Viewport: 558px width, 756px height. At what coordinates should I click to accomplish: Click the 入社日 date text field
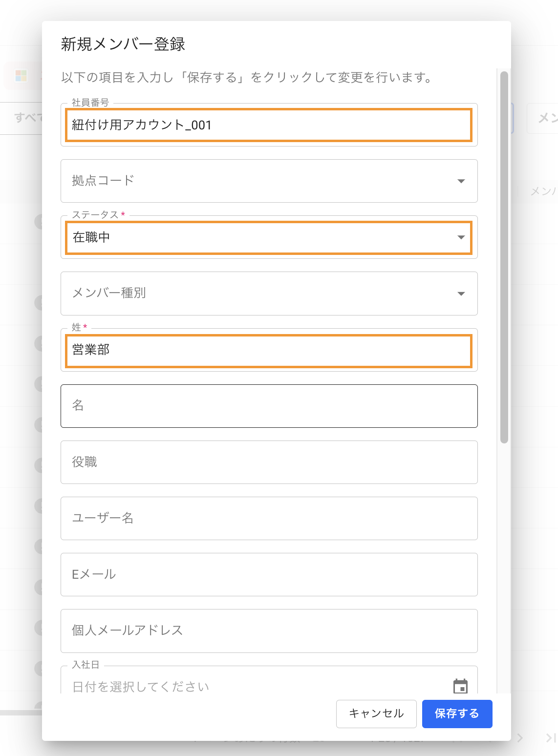pyautogui.click(x=254, y=686)
